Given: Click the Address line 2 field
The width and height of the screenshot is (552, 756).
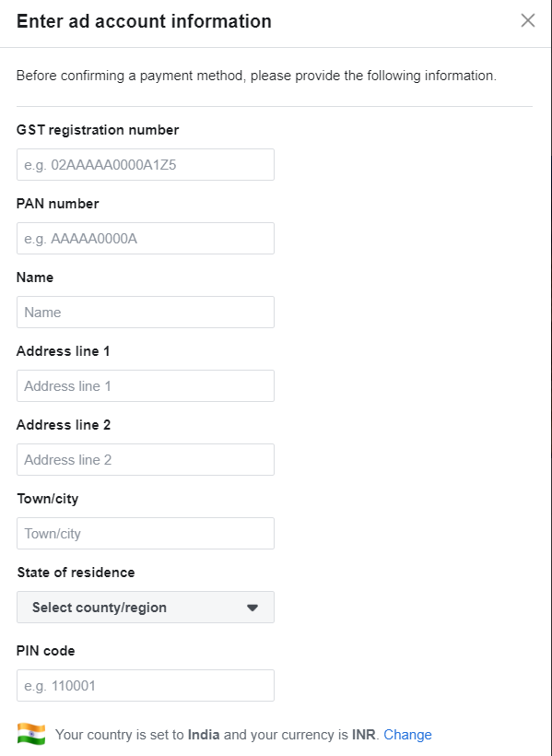Looking at the screenshot, I should [145, 459].
